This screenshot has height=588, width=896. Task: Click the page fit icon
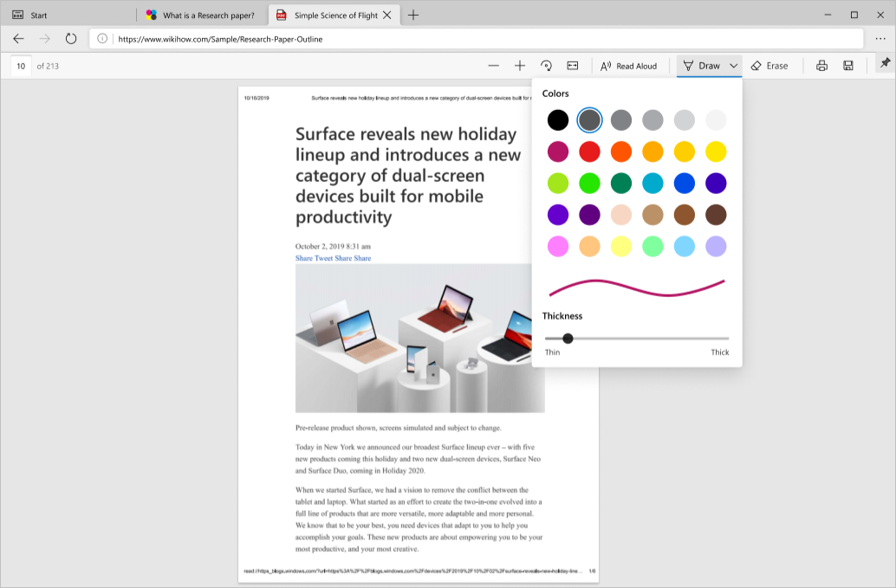click(573, 65)
